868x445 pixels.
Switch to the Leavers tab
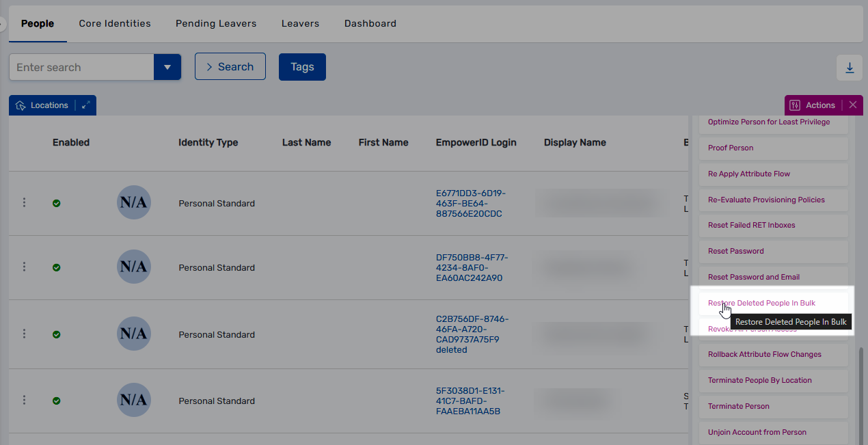(x=300, y=23)
